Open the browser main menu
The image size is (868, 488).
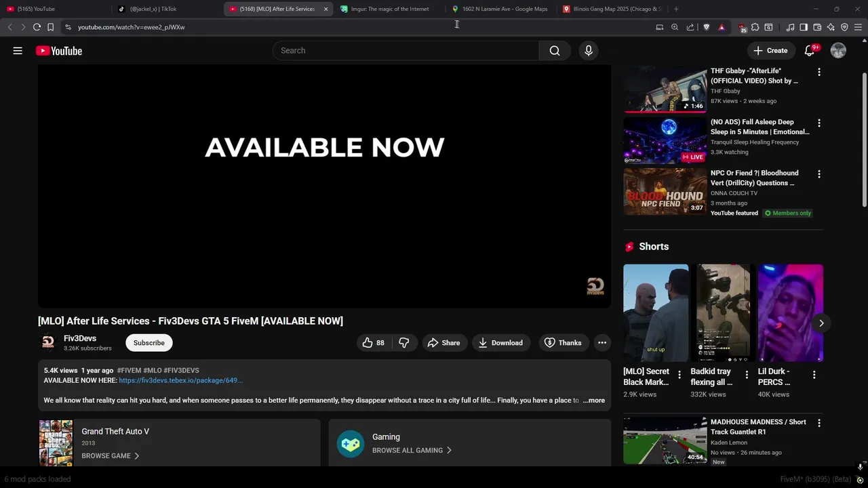(858, 27)
